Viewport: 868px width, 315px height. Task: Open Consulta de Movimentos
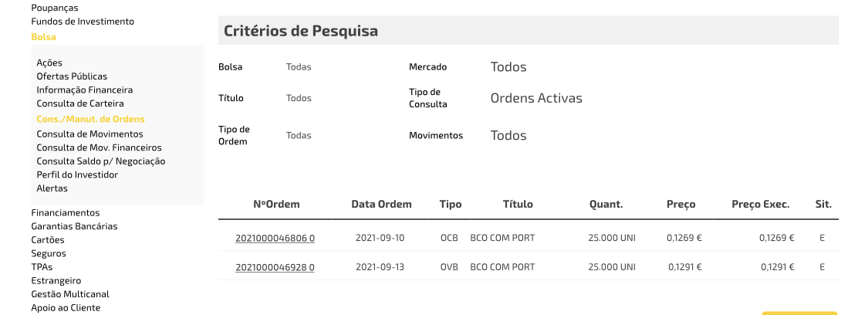(x=90, y=134)
